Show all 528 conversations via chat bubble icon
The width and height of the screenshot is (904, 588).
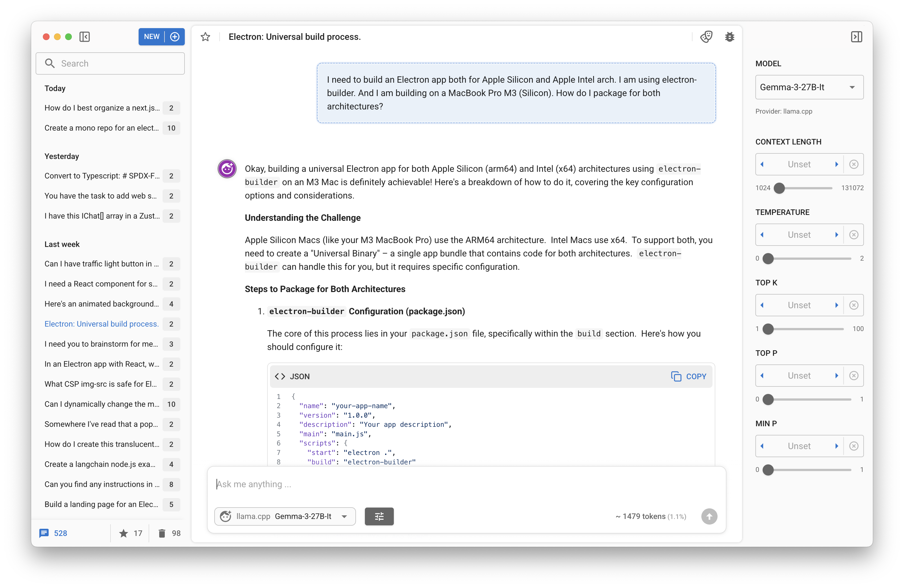[x=45, y=533]
